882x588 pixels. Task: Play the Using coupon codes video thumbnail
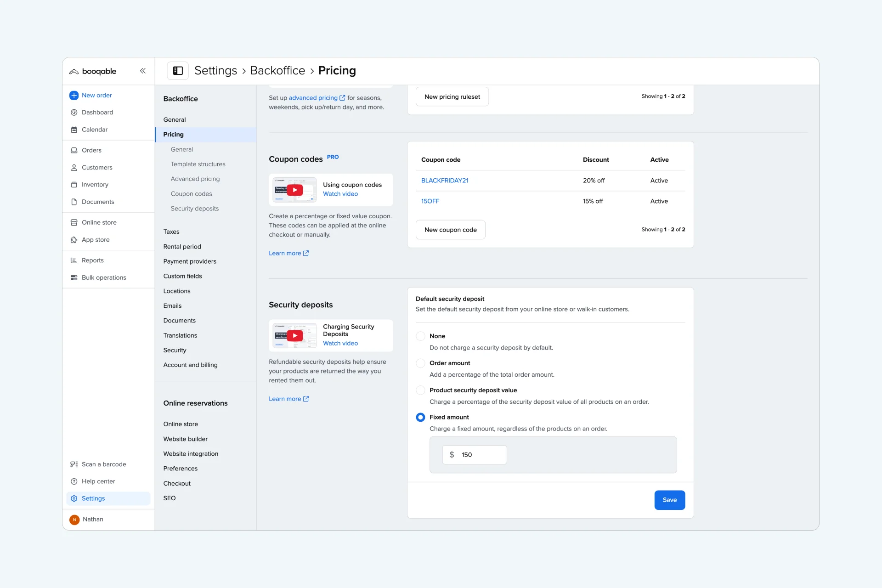coord(294,190)
